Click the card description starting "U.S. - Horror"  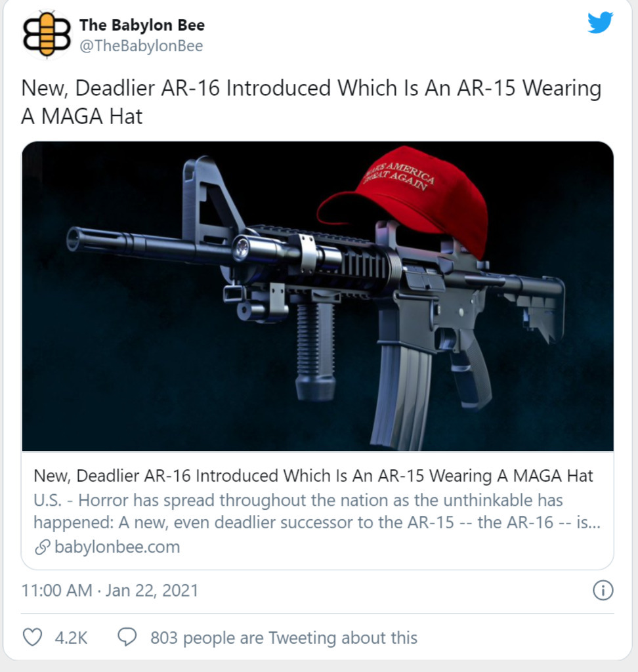pos(317,511)
